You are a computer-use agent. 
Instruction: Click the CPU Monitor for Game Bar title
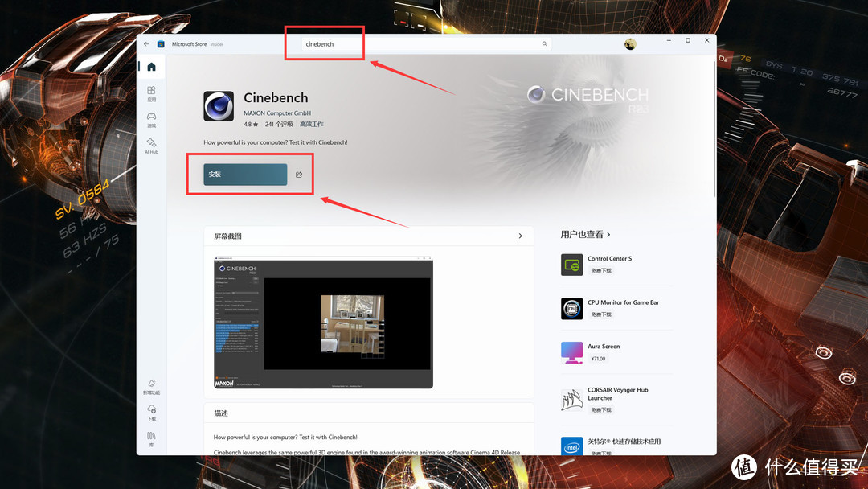pos(624,302)
